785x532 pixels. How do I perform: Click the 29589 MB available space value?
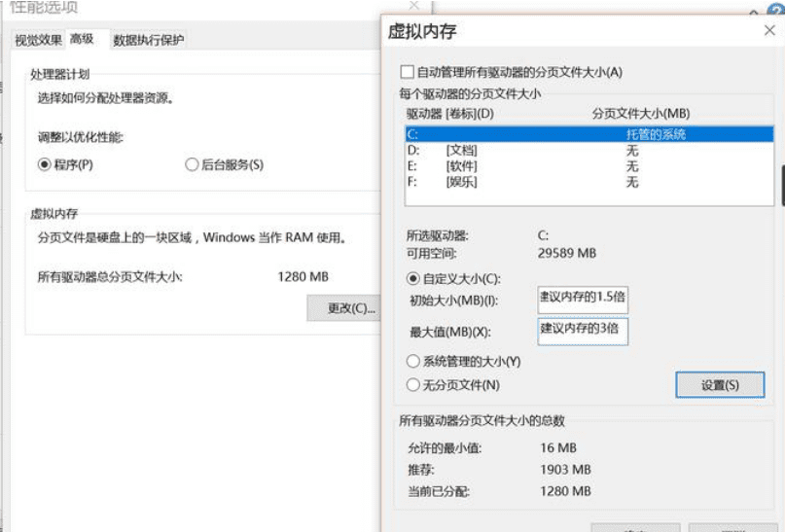(x=567, y=253)
